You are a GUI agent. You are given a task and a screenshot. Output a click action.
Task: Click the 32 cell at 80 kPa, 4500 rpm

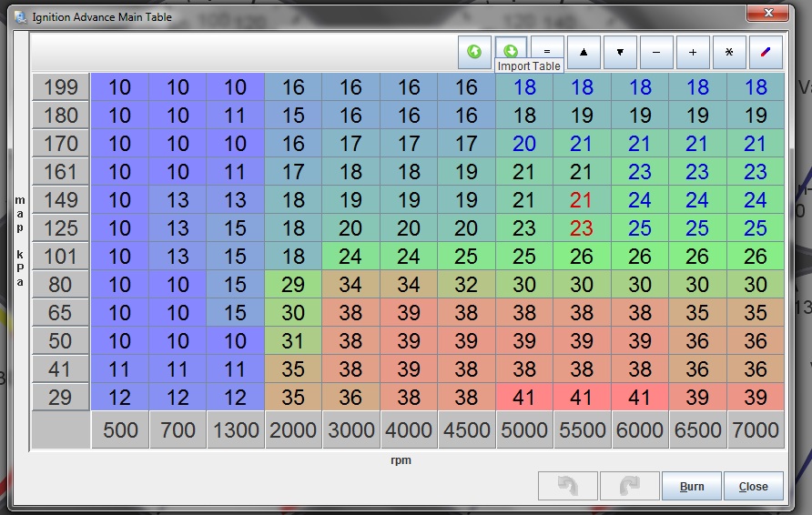[467, 284]
